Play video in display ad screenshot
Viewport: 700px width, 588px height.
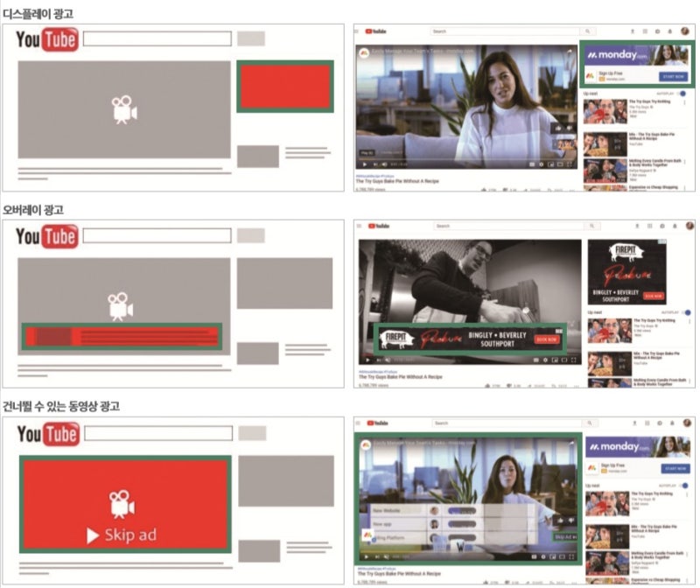[x=365, y=164]
